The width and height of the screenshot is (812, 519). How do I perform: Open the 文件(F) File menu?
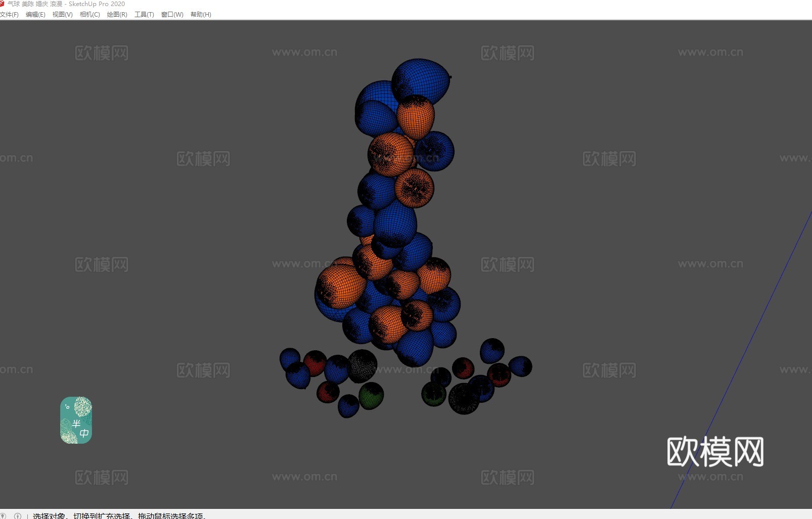(x=9, y=15)
